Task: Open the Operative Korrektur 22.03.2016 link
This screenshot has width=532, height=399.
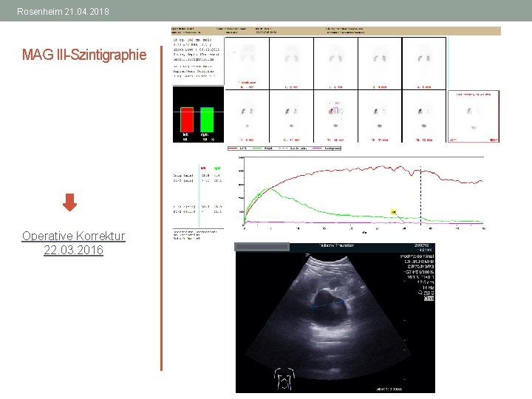Action: pos(73,242)
